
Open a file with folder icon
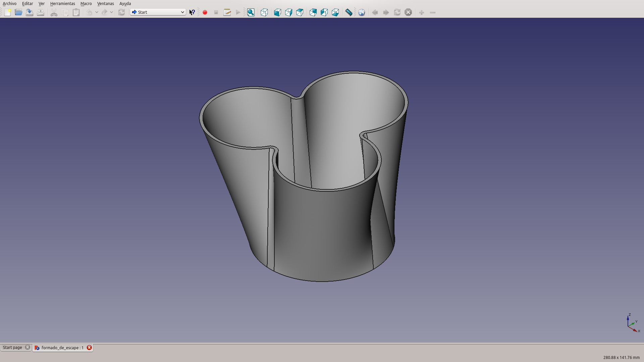(18, 12)
